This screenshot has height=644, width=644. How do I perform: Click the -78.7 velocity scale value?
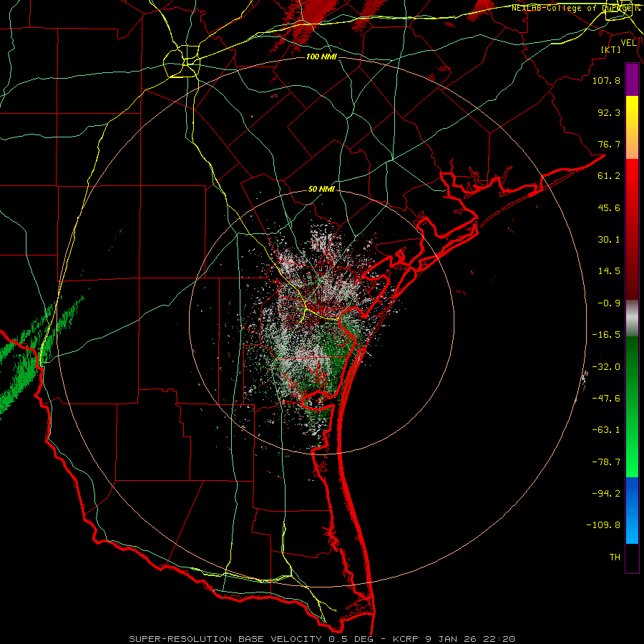point(606,462)
